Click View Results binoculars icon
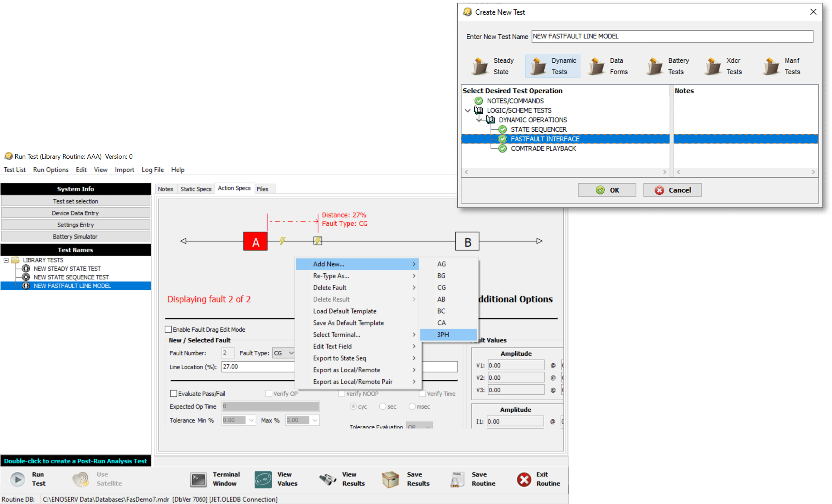 [328, 479]
